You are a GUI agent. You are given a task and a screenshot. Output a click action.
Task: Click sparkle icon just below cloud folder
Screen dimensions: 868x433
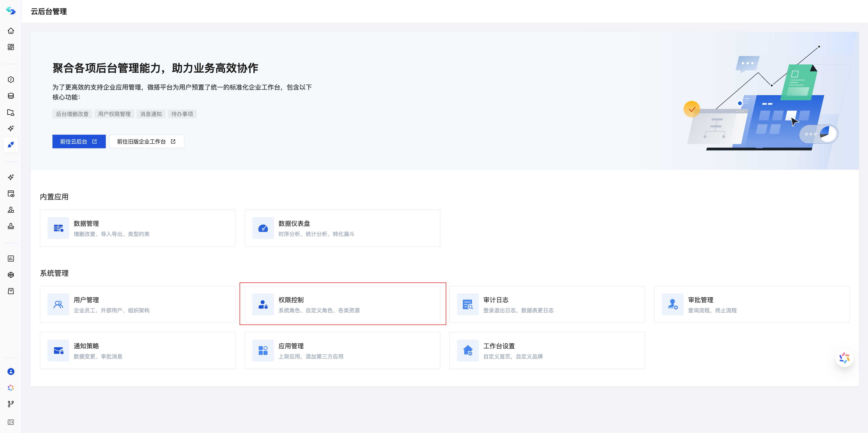click(x=11, y=128)
